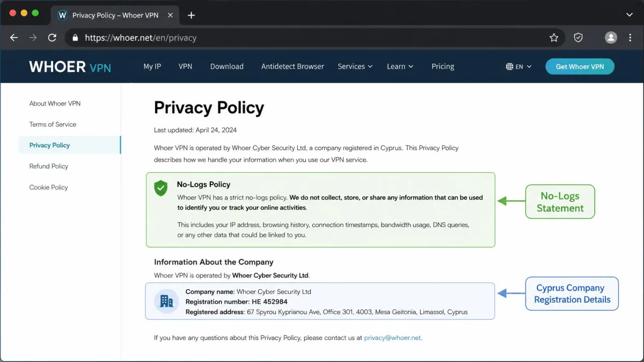
Task: Expand the tab search chevron in title bar
Action: click(630, 15)
